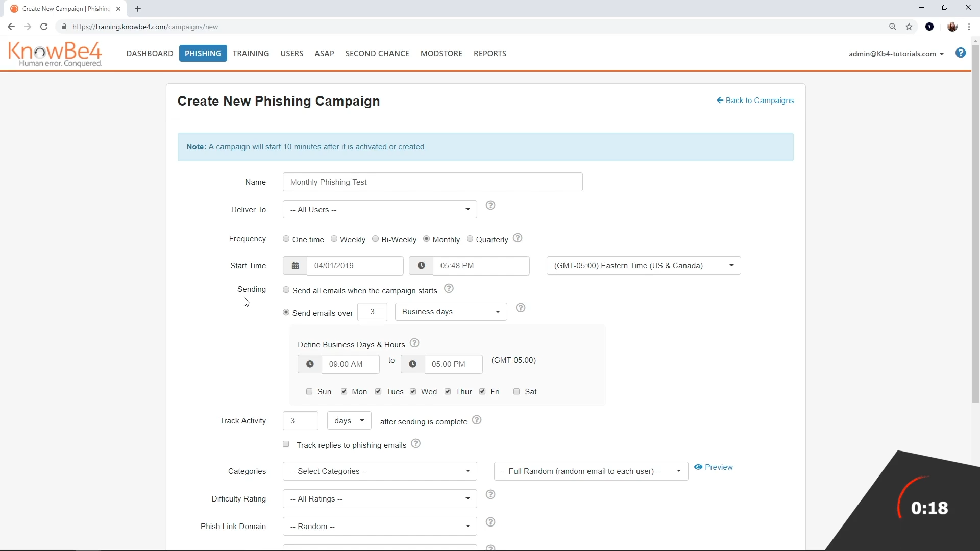Click the Send emails over number field

372,312
